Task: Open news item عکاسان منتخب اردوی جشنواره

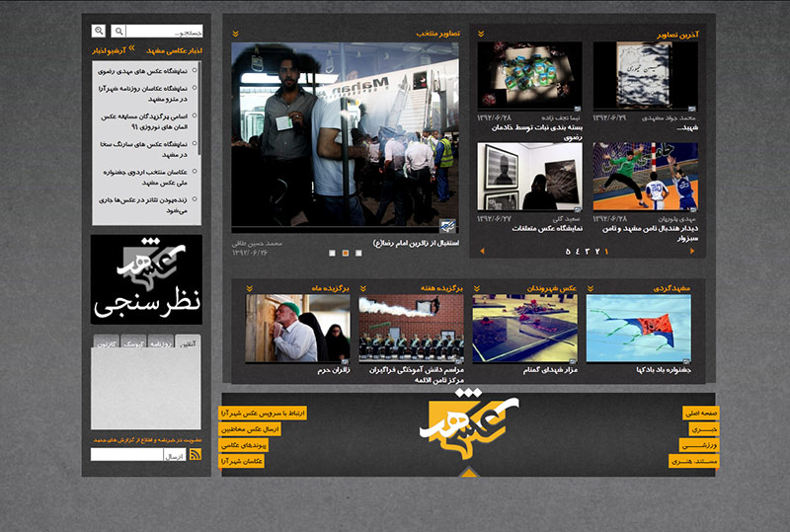Action: (x=145, y=178)
